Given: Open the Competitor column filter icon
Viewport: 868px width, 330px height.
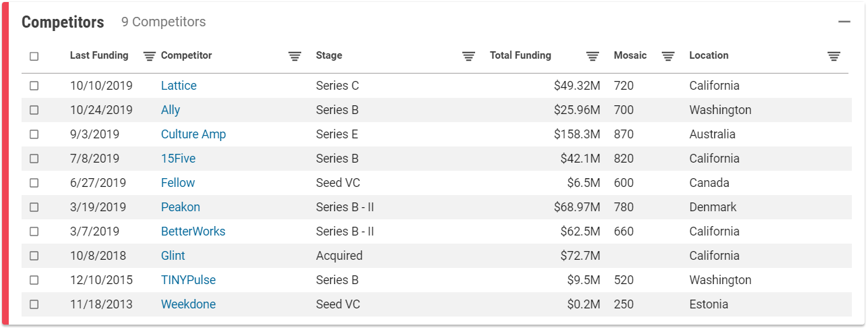Looking at the screenshot, I should click(294, 56).
